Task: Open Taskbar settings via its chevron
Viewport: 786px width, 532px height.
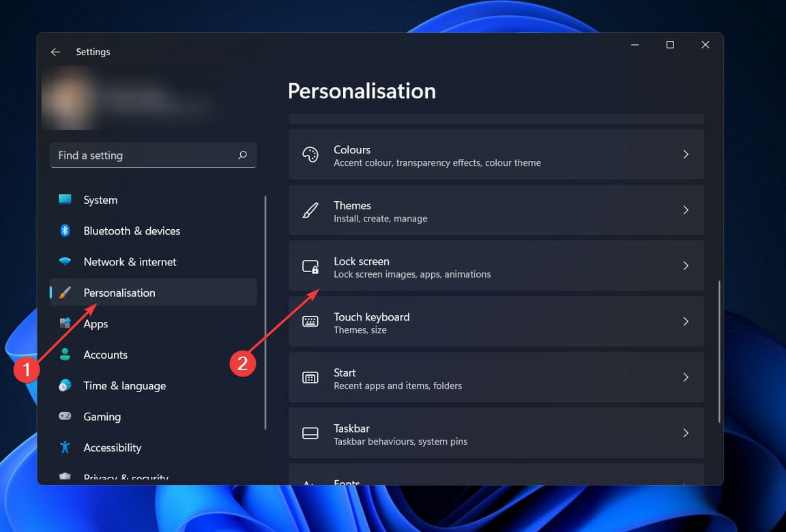Action: (686, 432)
